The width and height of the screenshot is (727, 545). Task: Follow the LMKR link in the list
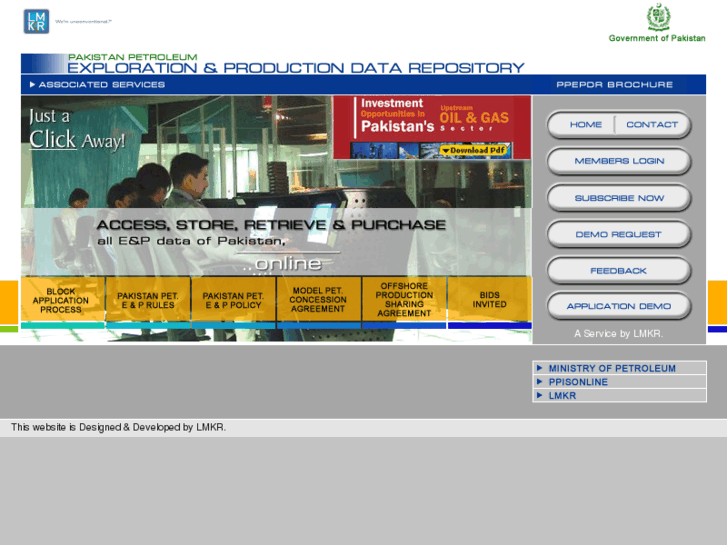562,396
